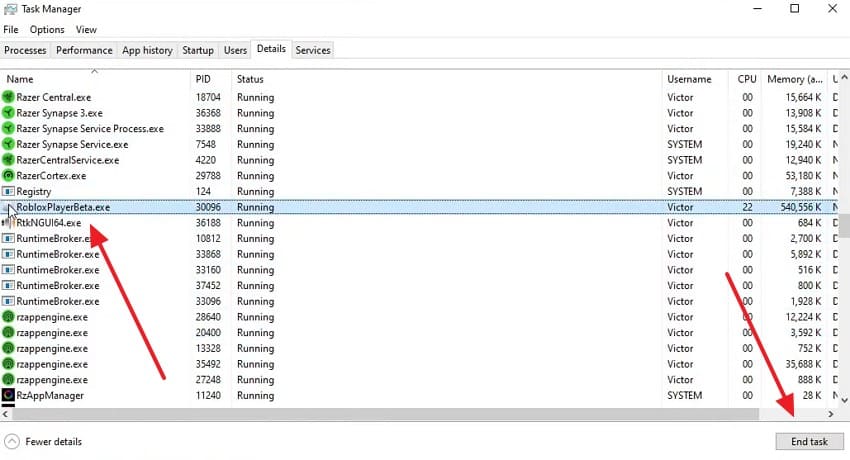Click the Razer Synapse 3.exe process name
The height and width of the screenshot is (460, 850).
(x=59, y=113)
